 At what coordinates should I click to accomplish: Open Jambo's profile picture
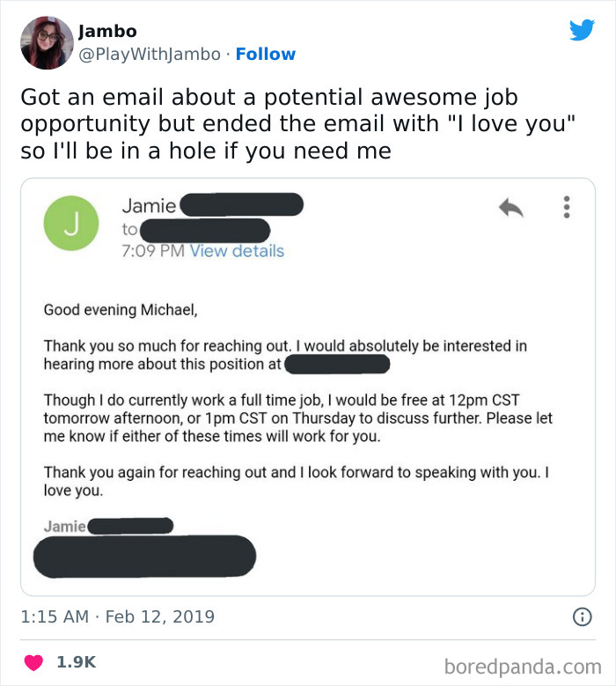(x=46, y=42)
